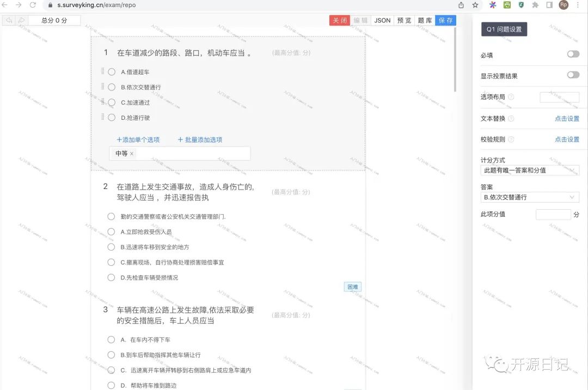The image size is (588, 390).
Task: Go back with browser back arrow
Action: pos(5,5)
